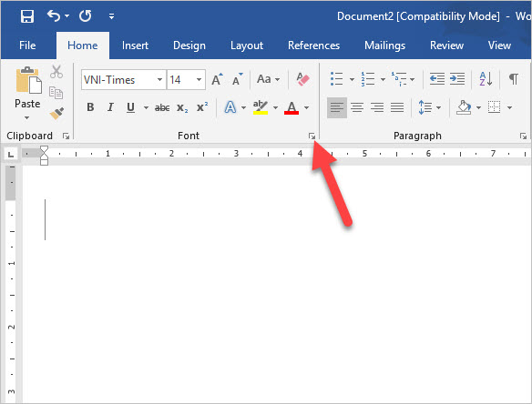Increase font size with the grow icon

217,80
